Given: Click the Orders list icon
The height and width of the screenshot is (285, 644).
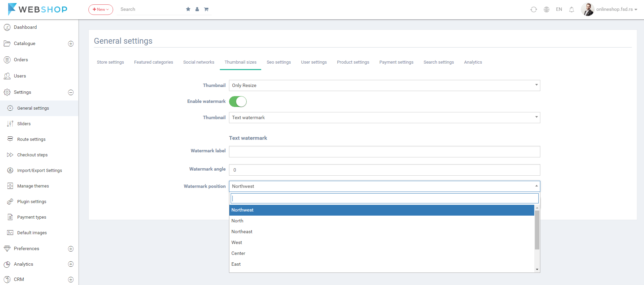Looking at the screenshot, I should coord(7,60).
